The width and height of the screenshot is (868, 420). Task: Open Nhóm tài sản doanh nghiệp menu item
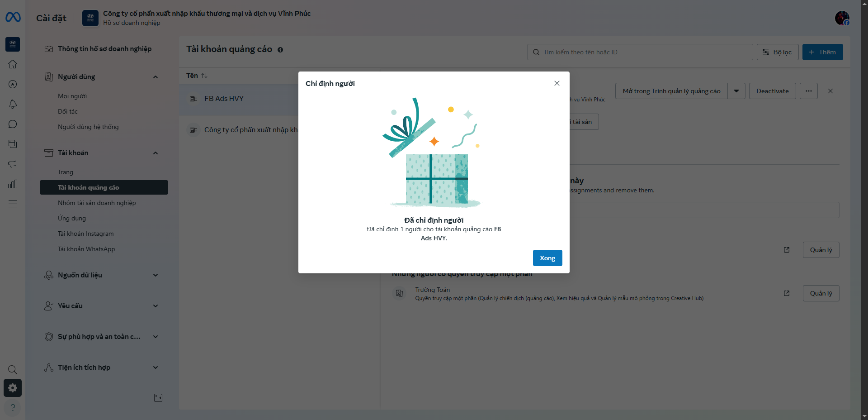pos(97,203)
